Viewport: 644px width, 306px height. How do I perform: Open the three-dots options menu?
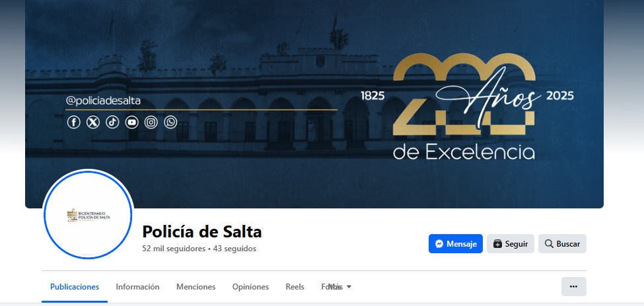(574, 286)
